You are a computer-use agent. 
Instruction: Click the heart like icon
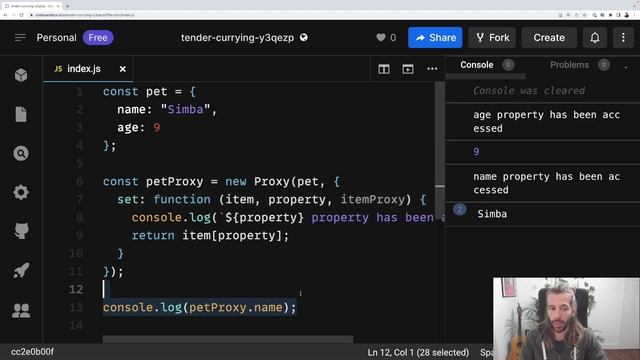pos(380,38)
